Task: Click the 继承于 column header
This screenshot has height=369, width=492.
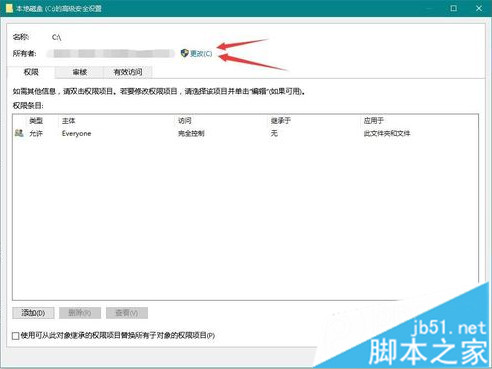Action: pos(280,121)
